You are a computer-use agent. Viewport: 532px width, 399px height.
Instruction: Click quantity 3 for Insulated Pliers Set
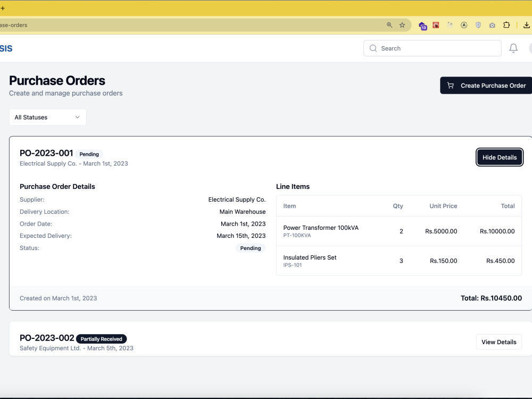[401, 261]
